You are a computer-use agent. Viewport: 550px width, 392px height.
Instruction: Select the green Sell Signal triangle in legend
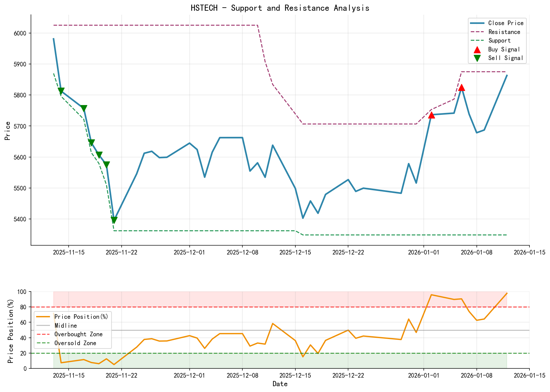477,58
